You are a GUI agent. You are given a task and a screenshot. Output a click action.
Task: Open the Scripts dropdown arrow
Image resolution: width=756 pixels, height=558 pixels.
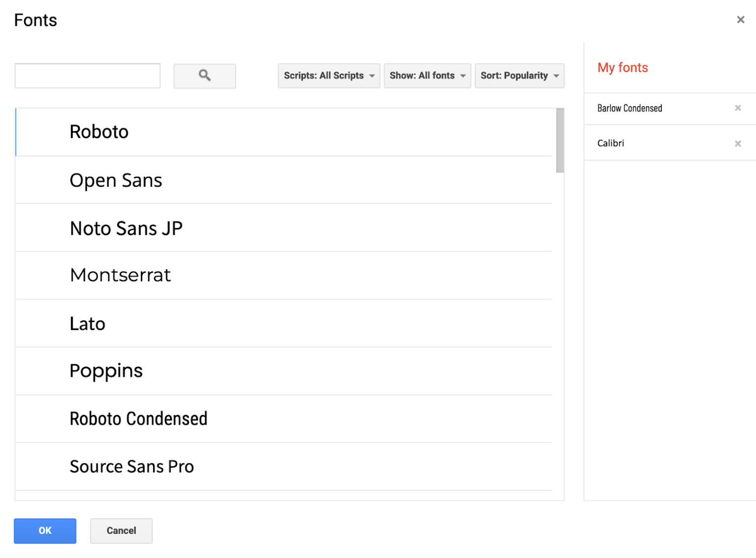click(372, 76)
